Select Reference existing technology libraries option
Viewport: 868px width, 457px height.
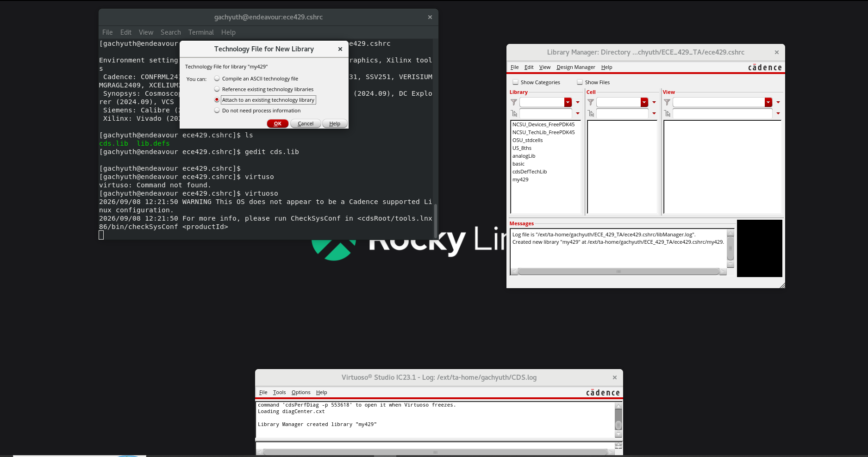(217, 89)
